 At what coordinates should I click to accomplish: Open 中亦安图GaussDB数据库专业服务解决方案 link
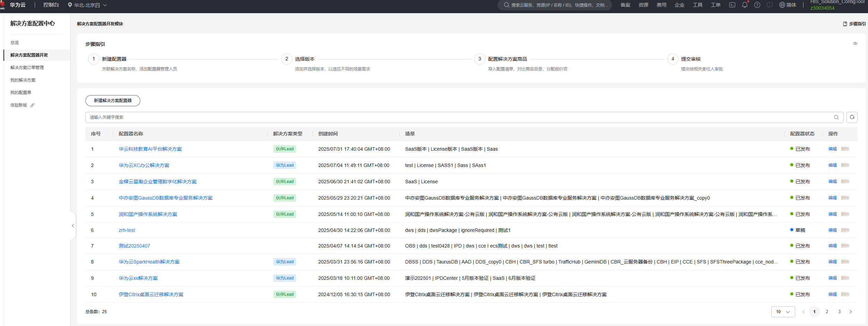[x=166, y=198]
